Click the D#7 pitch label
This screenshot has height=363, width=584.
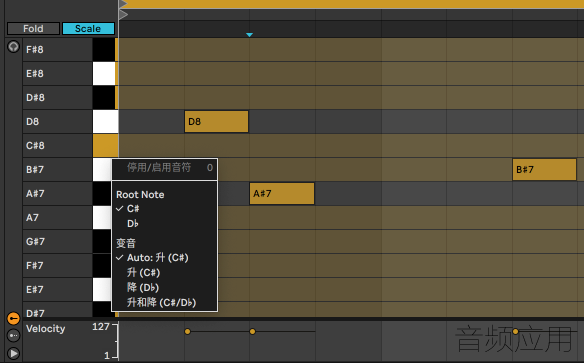point(35,313)
